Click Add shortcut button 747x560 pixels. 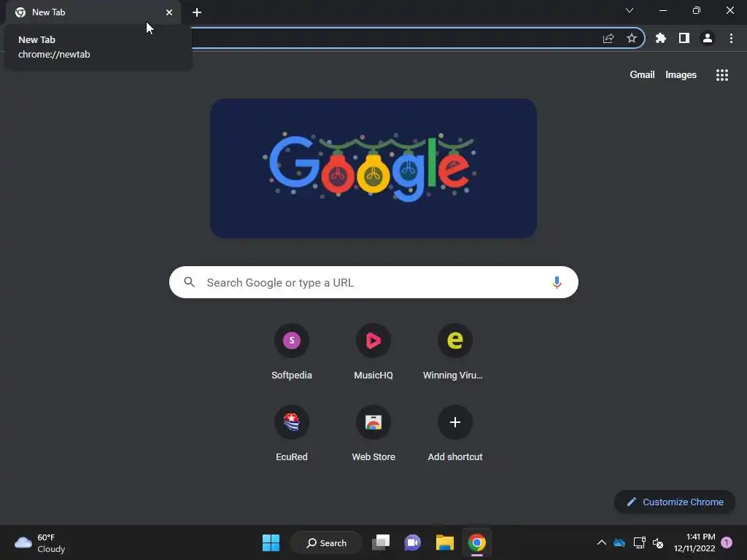455,433
